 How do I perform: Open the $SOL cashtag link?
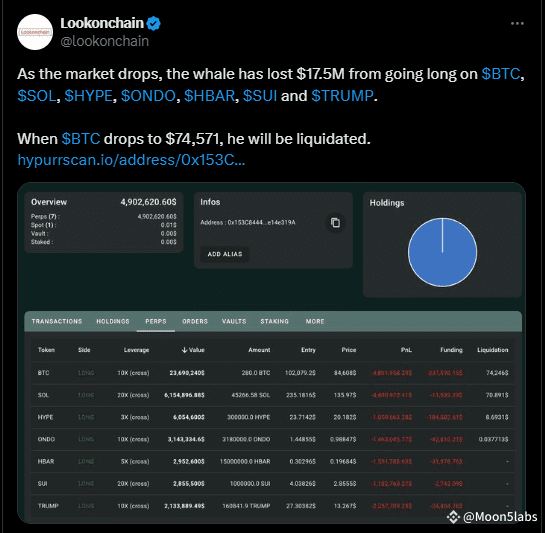(x=37, y=96)
